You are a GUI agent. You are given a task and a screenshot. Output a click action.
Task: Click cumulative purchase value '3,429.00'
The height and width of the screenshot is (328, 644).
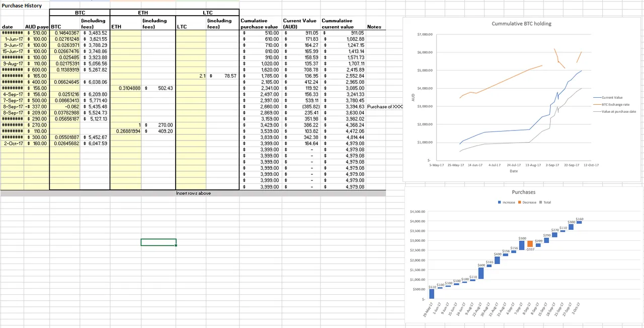pyautogui.click(x=260, y=125)
